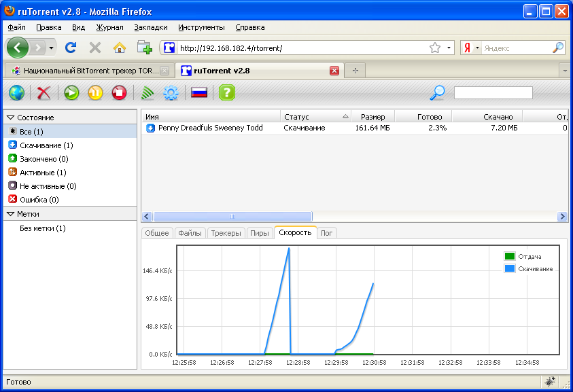Screen dimensions: 573x392
Task: Open a new tab with plus button
Action: click(355, 71)
